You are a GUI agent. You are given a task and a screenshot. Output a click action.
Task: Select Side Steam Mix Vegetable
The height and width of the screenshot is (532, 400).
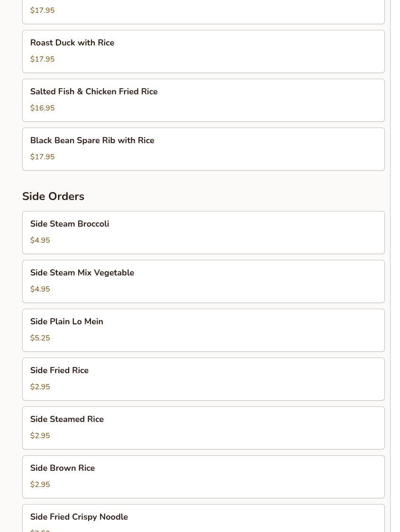pos(203,282)
